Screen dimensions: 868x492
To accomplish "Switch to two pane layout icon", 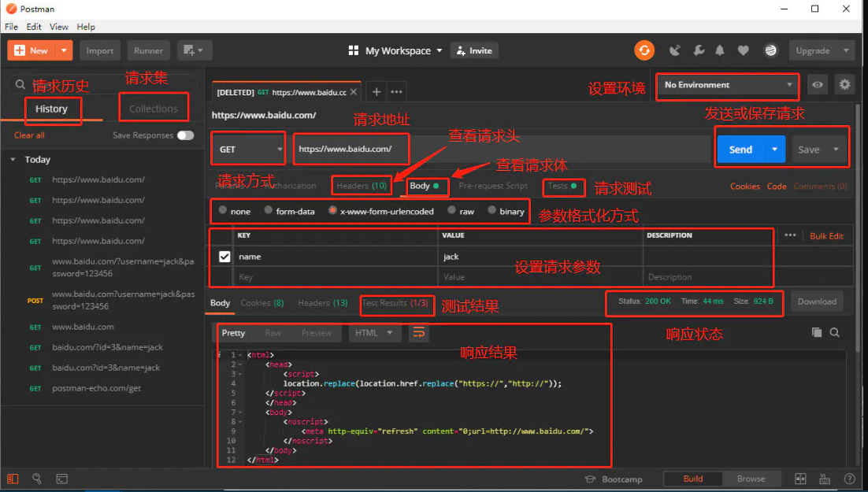I will click(800, 479).
